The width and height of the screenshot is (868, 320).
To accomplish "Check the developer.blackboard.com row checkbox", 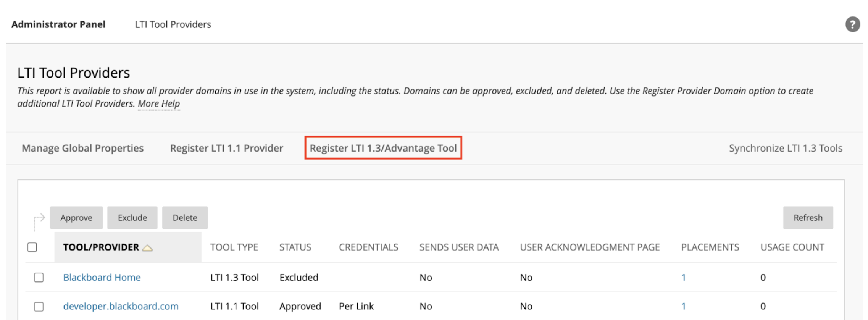I will (x=39, y=306).
